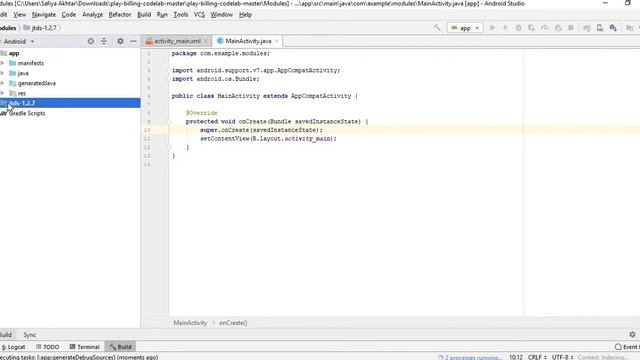Image resolution: width=640 pixels, height=360 pixels.
Task: Collapse onCreate method fold marker in gutter
Action: [x=169, y=122]
